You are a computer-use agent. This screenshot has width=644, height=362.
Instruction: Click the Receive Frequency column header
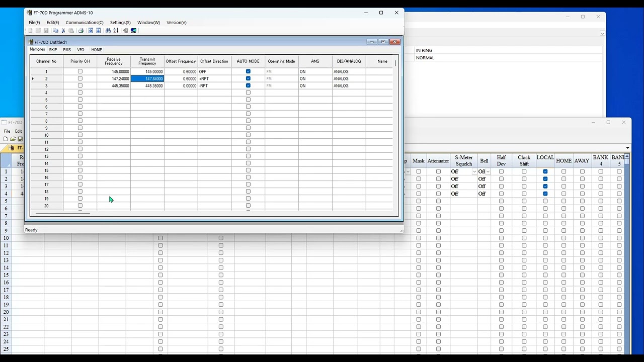click(x=114, y=61)
